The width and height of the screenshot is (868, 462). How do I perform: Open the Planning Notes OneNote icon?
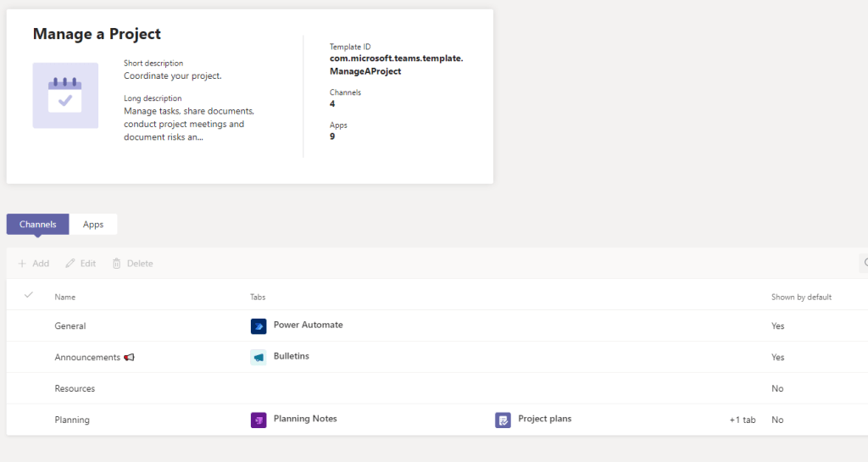(x=259, y=420)
